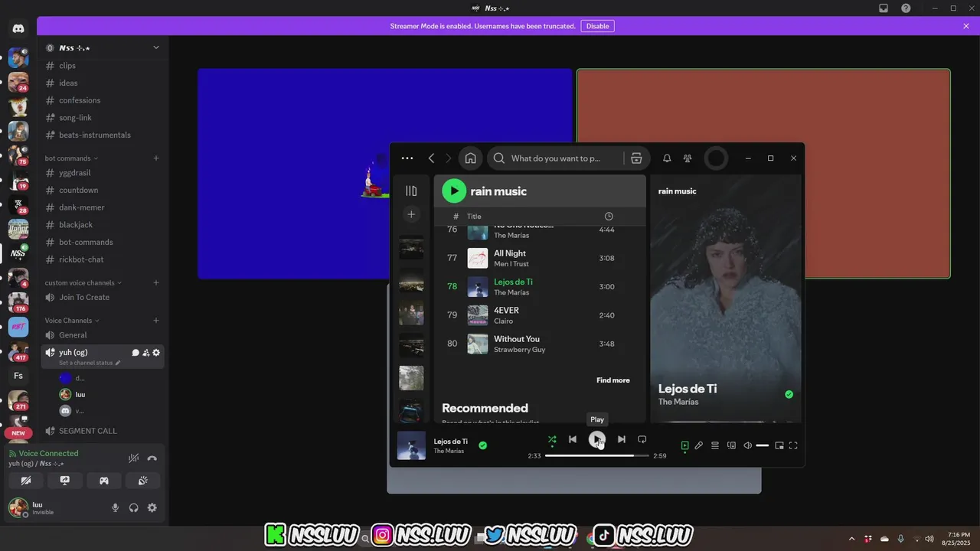The image size is (980, 551).
Task: Adjust the Spotify volume slider
Action: click(762, 445)
